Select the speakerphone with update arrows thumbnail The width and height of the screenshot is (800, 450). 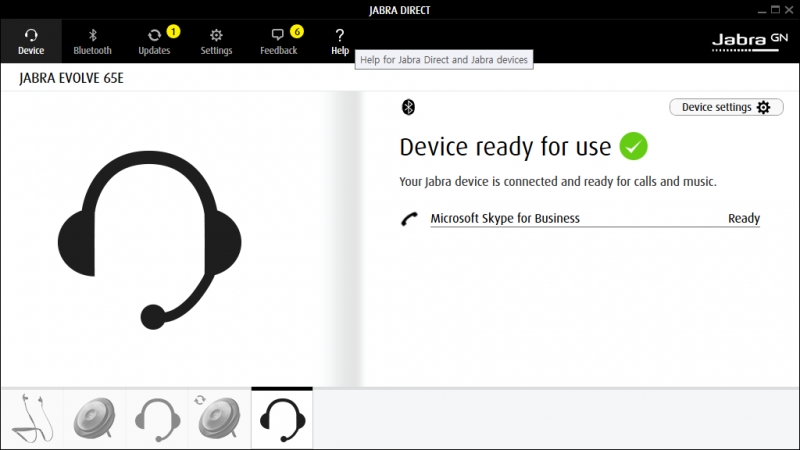tap(219, 418)
